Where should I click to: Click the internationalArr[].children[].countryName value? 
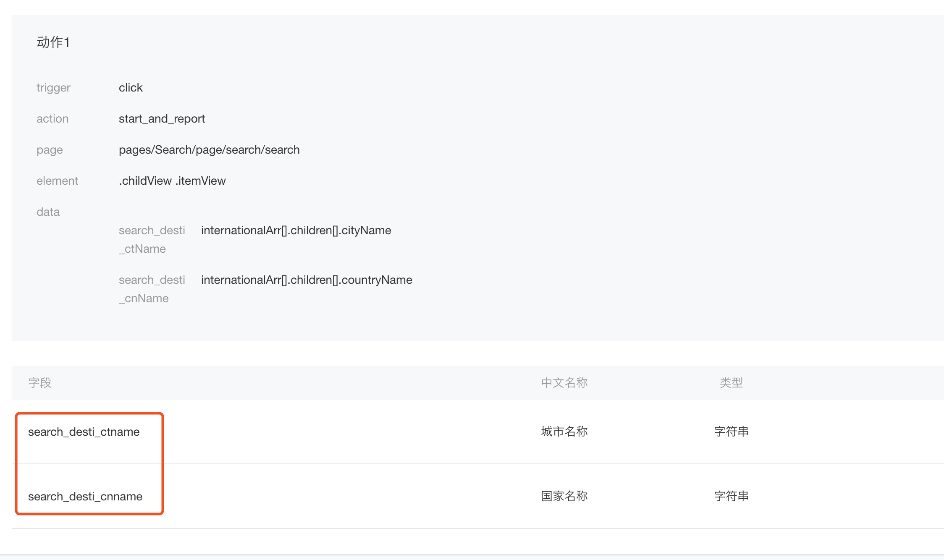click(x=307, y=280)
